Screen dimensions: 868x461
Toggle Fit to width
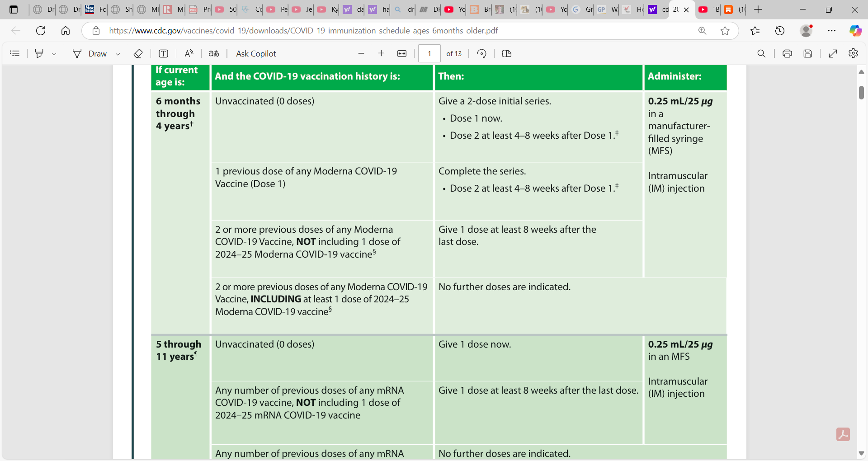coord(402,53)
